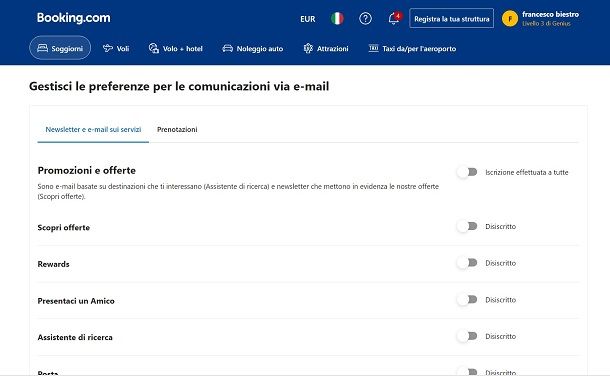Viewport: 610px width, 376px height.
Task: Toggle the Presentaci un Amico switch
Action: coord(467,299)
